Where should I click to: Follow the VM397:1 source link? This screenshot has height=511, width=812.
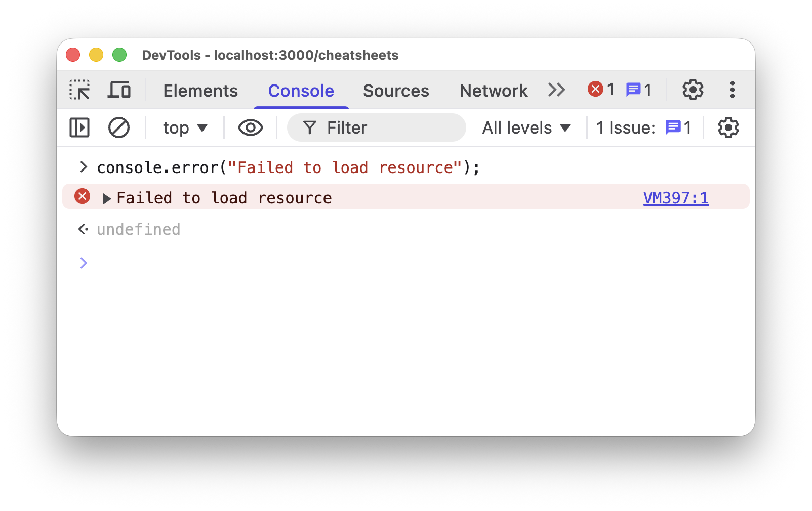coord(676,198)
